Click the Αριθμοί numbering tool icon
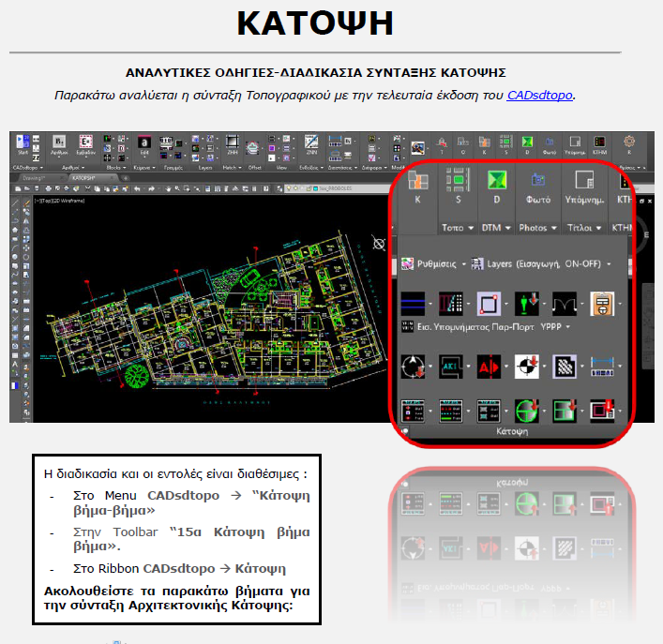Image resolution: width=663 pixels, height=644 pixels. click(59, 142)
